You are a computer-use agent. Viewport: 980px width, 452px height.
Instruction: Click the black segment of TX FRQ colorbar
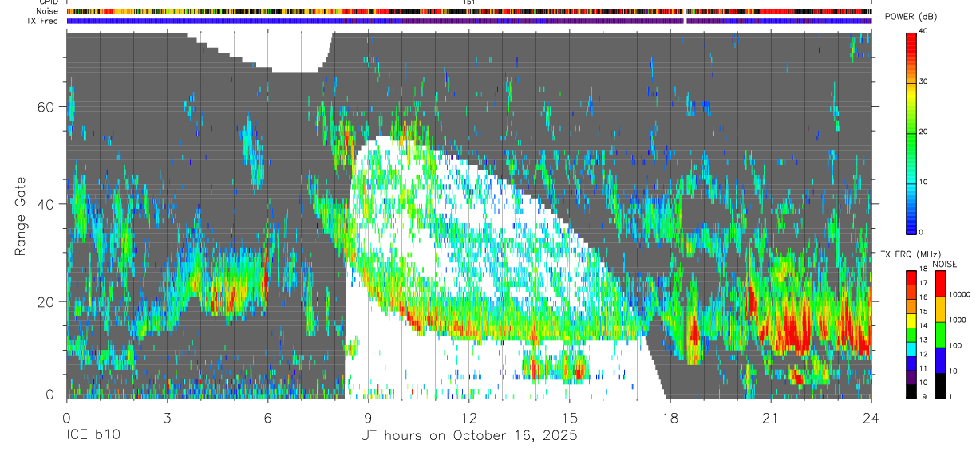click(911, 391)
